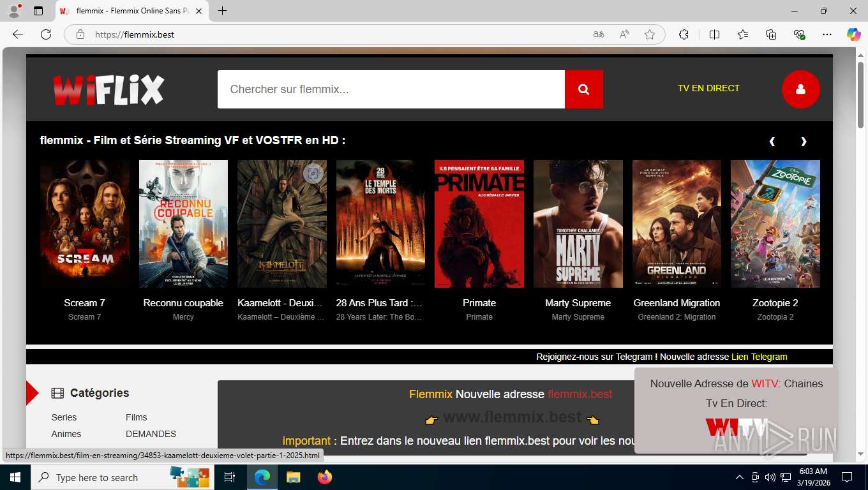
Task: Open browser Extensions icon
Action: [684, 34]
